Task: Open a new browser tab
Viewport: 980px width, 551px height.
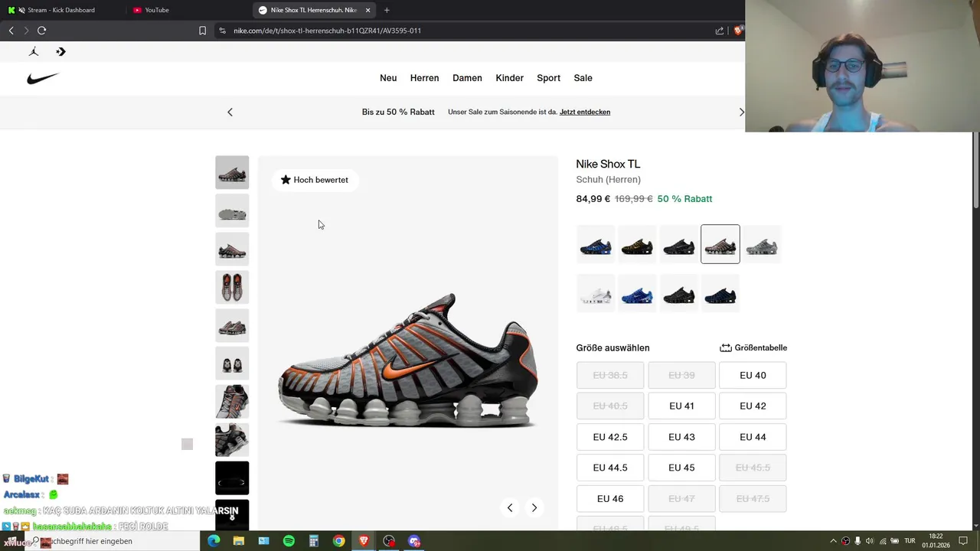Action: click(387, 10)
